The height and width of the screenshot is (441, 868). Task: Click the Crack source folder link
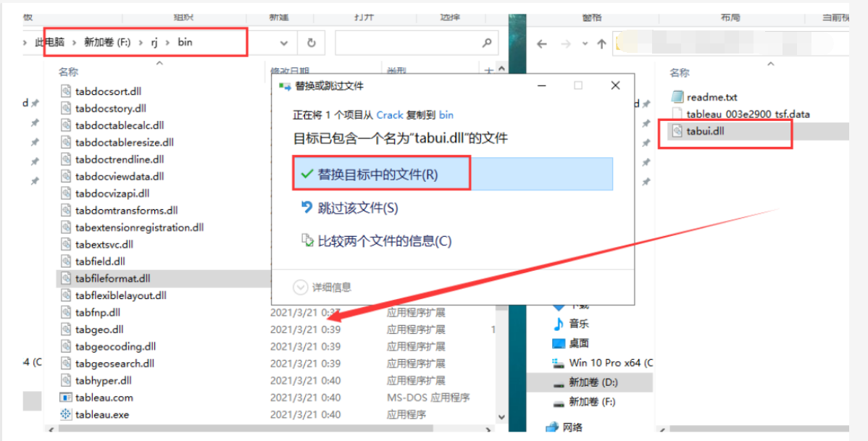tap(390, 115)
